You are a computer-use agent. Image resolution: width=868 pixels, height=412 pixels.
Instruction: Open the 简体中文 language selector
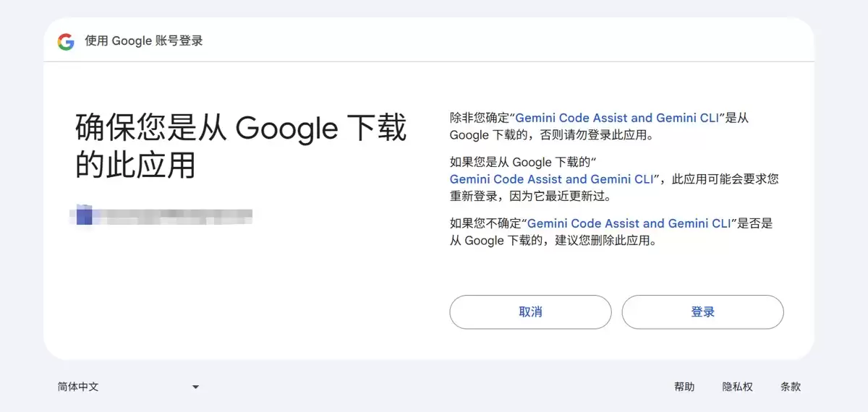coord(128,387)
